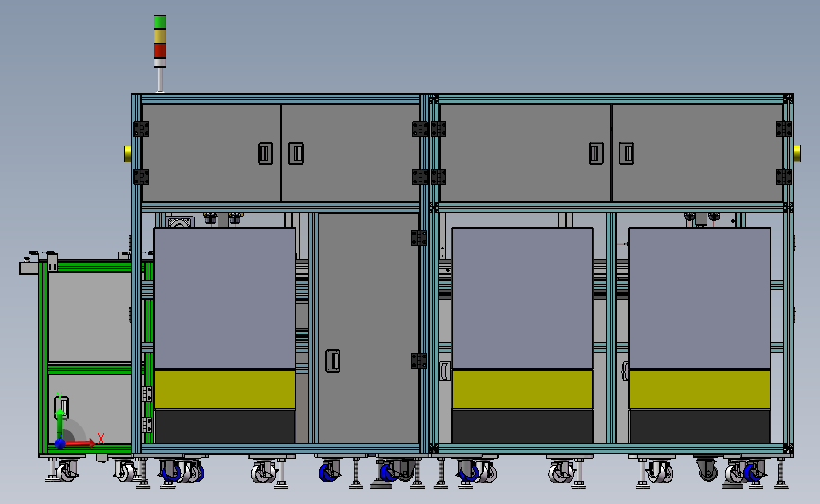Select the red segment of the signal tower
Image resolution: width=820 pixels, height=504 pixels.
coord(160,51)
